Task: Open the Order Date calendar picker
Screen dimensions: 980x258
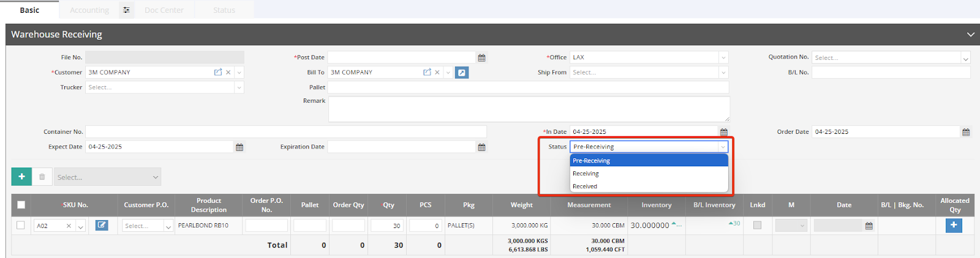Action: (x=966, y=132)
